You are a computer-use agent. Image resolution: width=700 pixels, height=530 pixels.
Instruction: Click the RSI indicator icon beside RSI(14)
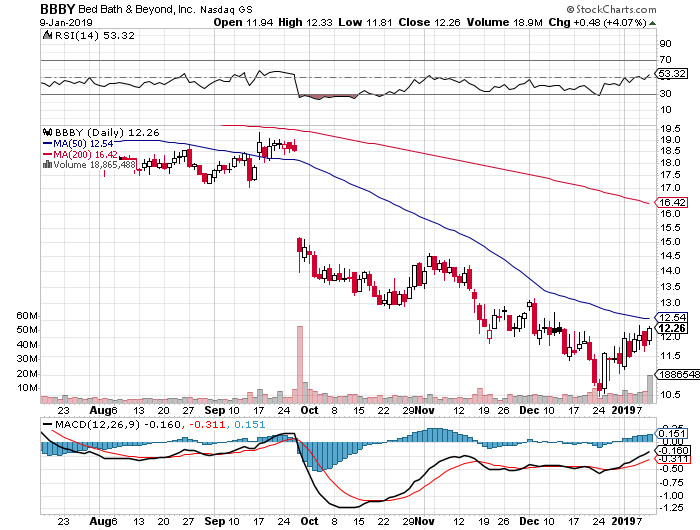47,35
